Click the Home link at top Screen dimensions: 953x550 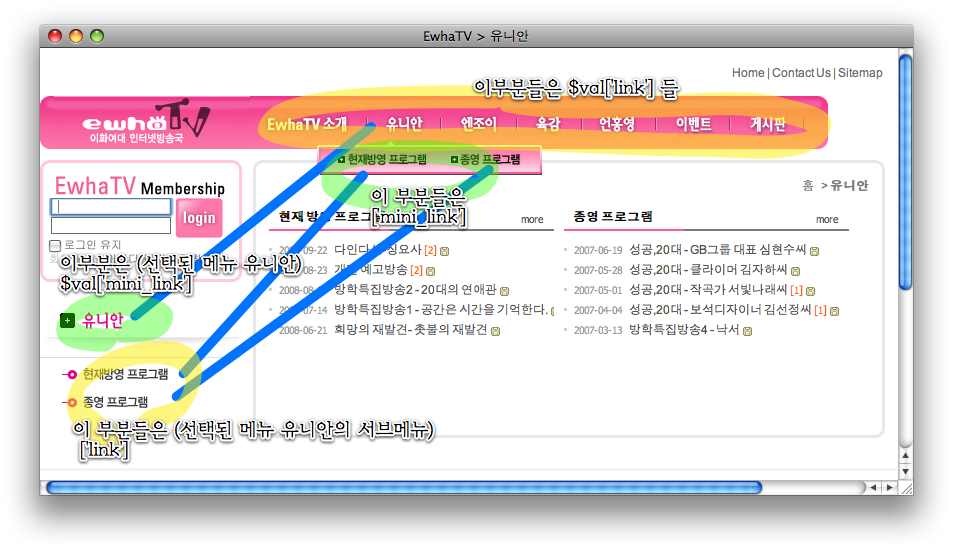point(748,73)
